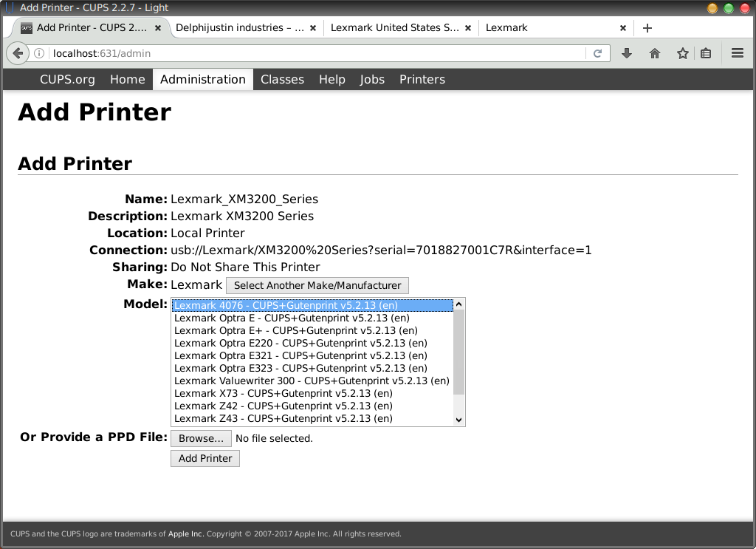Show bookmarks list icon
This screenshot has width=756, height=549.
point(706,53)
